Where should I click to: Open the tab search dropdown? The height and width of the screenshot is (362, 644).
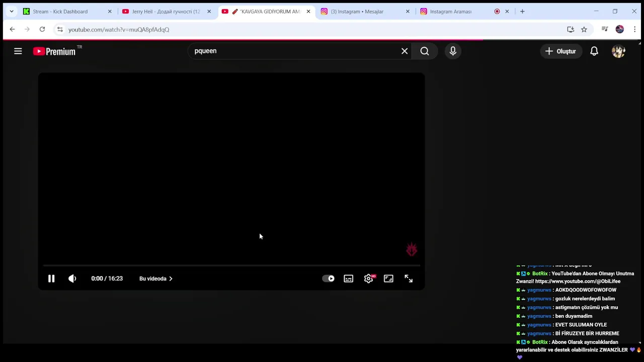12,12
